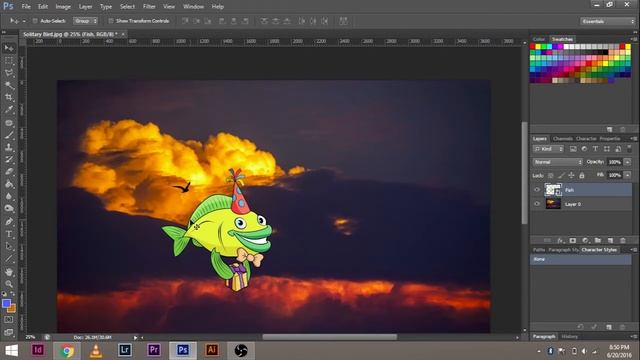This screenshot has width=640, height=360.
Task: Select the Hand tool
Action: (9, 272)
